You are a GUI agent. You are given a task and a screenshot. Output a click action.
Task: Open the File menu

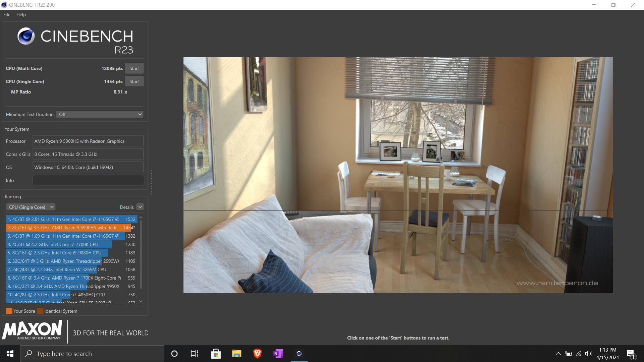tap(7, 14)
